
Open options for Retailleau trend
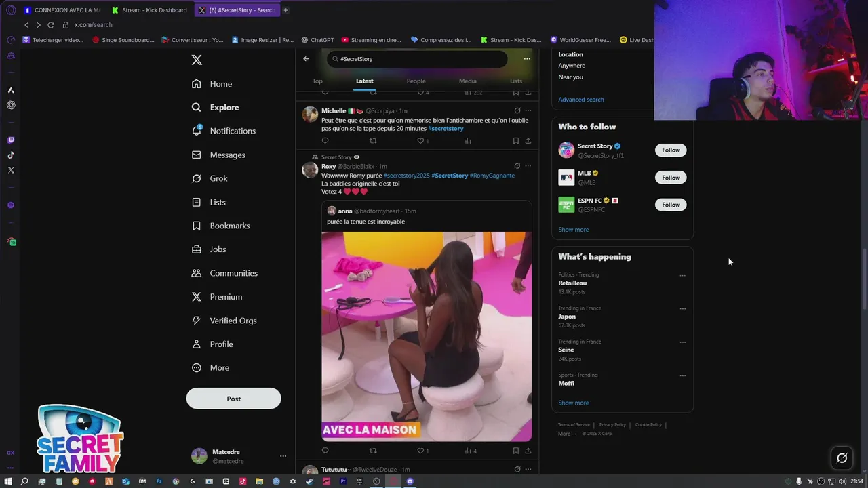(x=682, y=276)
